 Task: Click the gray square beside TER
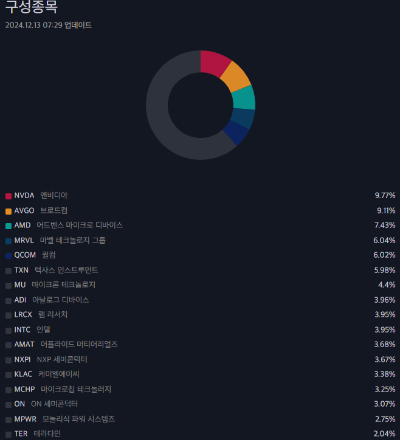[x=8, y=434]
